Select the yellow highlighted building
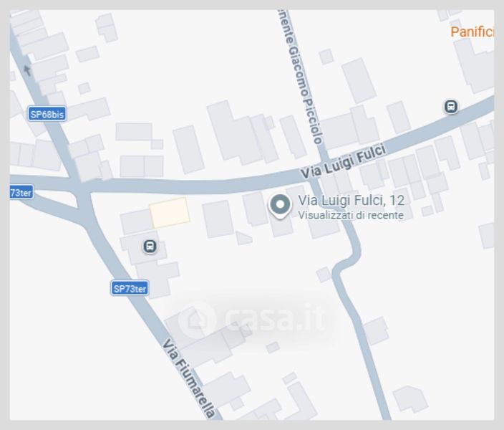Screen dimensions: 504x430 click(x=170, y=213)
